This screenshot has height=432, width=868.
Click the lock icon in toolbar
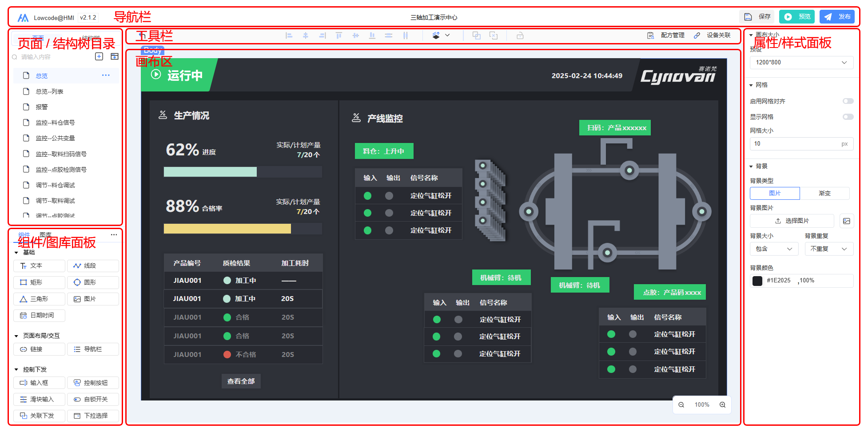520,36
